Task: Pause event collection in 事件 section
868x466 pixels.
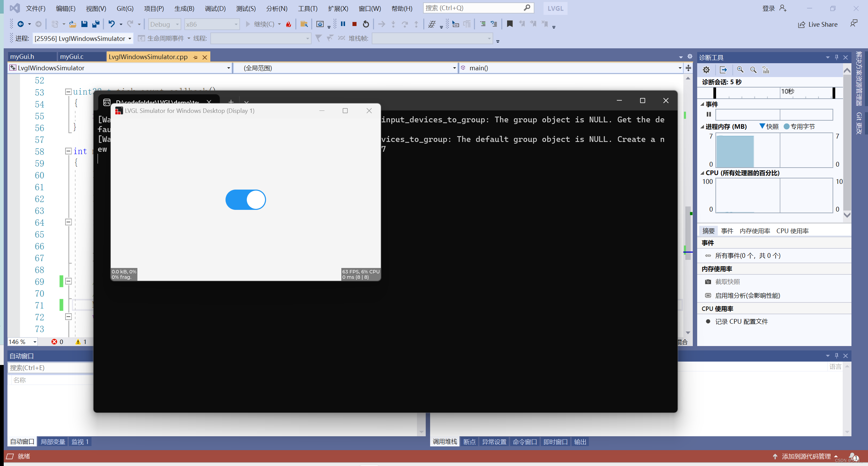Action: pyautogui.click(x=709, y=114)
